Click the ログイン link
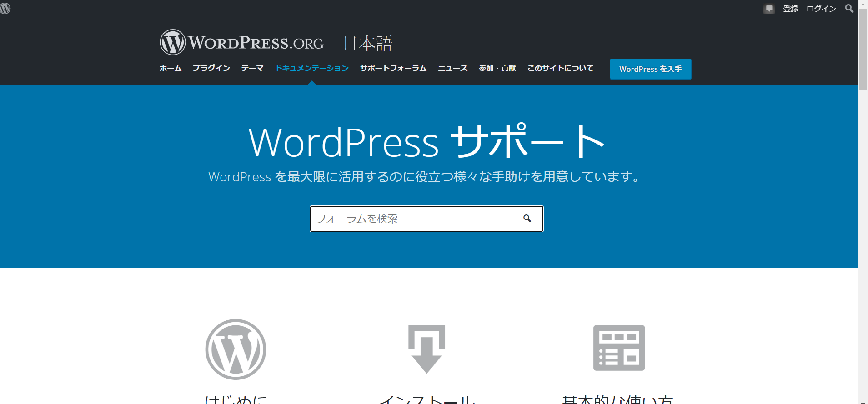 tap(821, 9)
